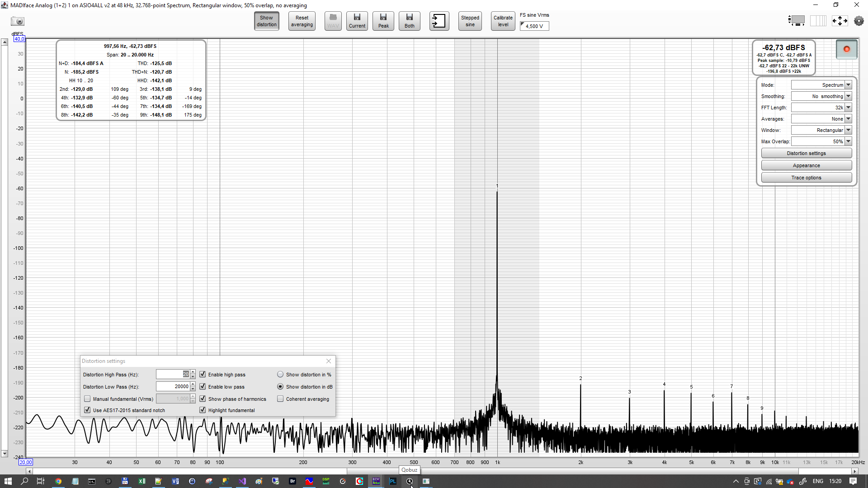Click the signal input arrow icon
The image size is (868, 488).
tap(439, 21)
